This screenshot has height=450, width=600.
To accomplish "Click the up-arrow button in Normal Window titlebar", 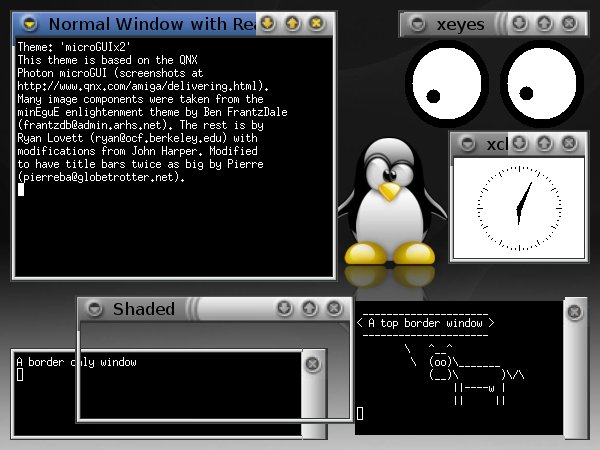I will (x=292, y=23).
